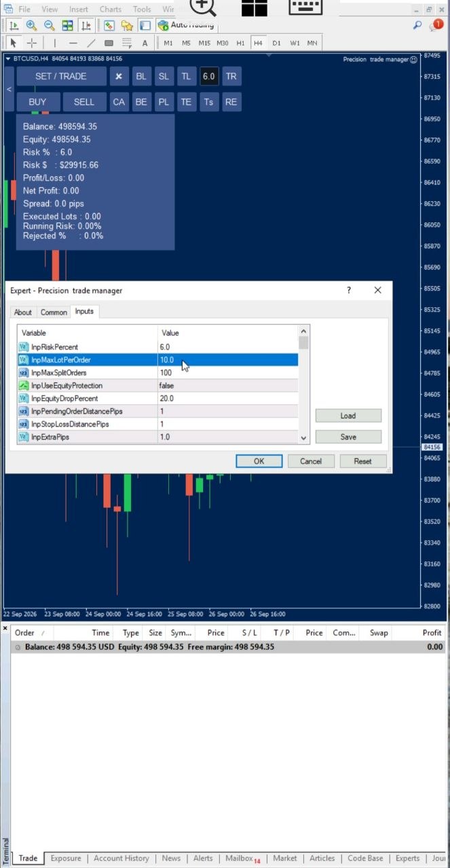This screenshot has width=450, height=868.
Task: Select the cursor arrow tool
Action: click(14, 43)
